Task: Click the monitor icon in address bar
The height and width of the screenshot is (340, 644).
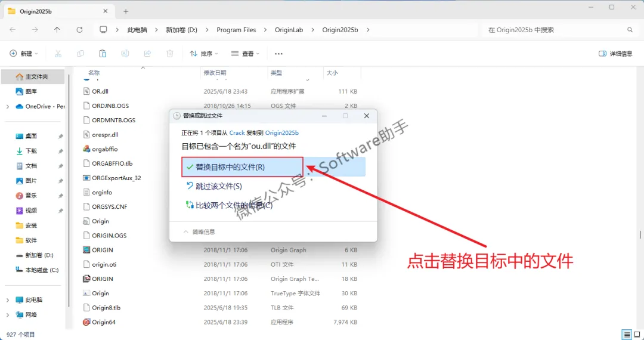Action: (x=104, y=30)
